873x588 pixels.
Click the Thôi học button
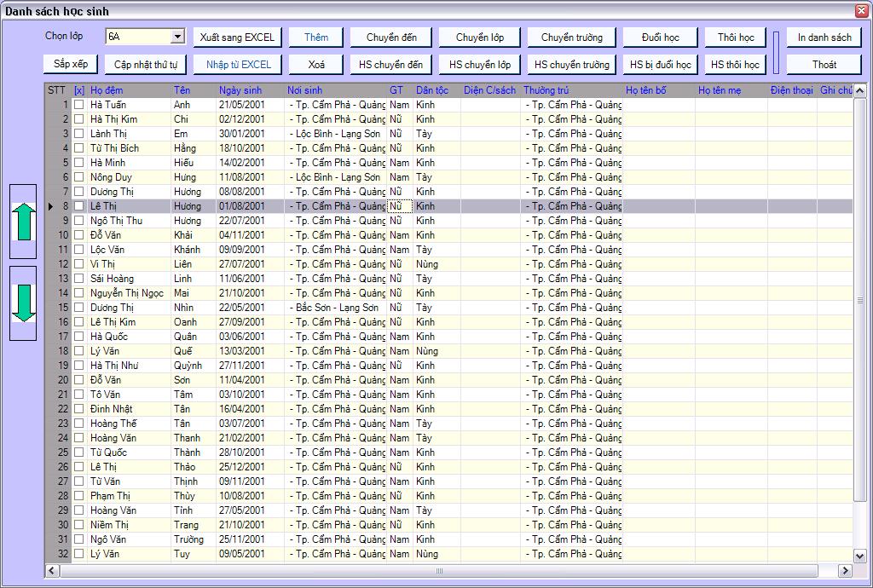(736, 37)
